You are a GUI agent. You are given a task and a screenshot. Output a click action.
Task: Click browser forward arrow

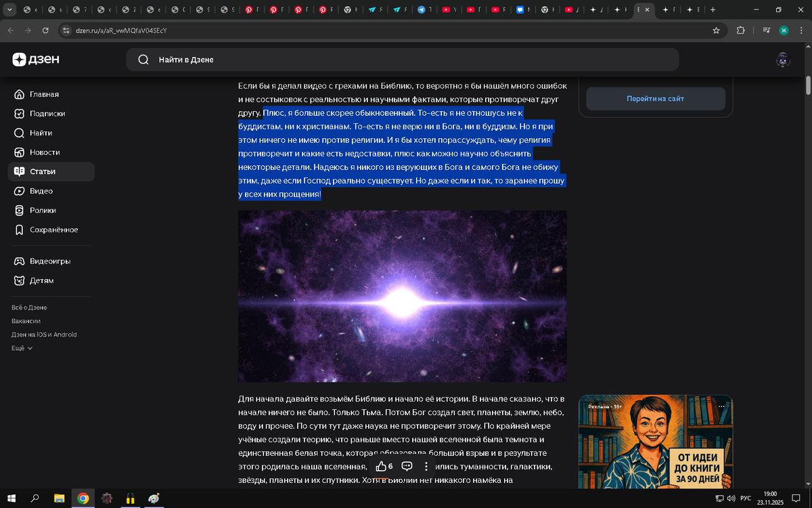tap(28, 30)
